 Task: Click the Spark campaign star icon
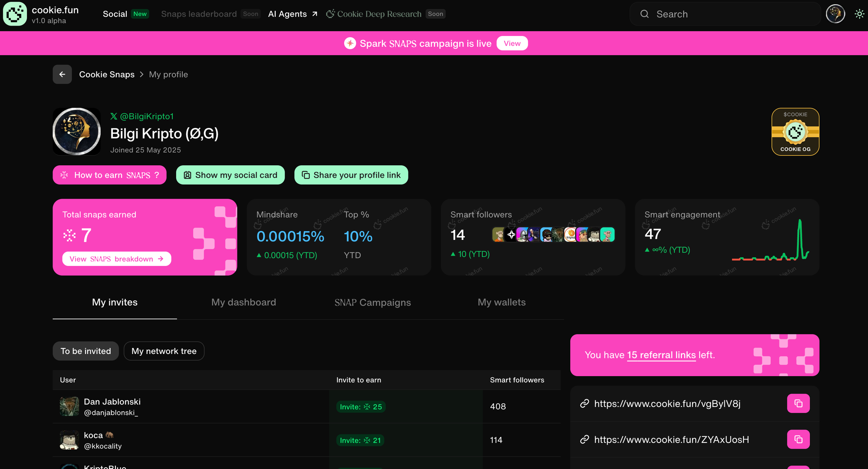(350, 43)
